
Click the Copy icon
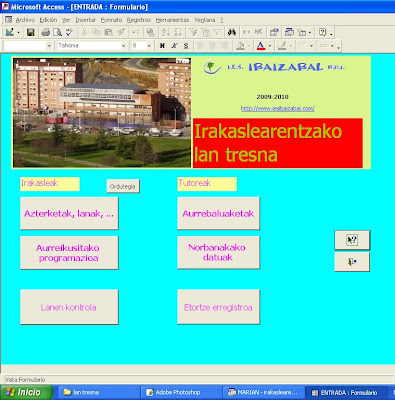[x=96, y=32]
